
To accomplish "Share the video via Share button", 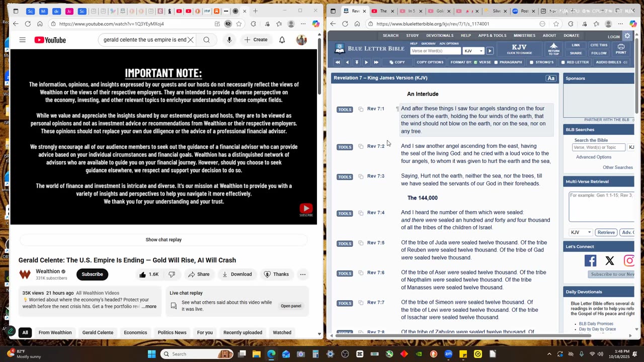I will pyautogui.click(x=198, y=275).
